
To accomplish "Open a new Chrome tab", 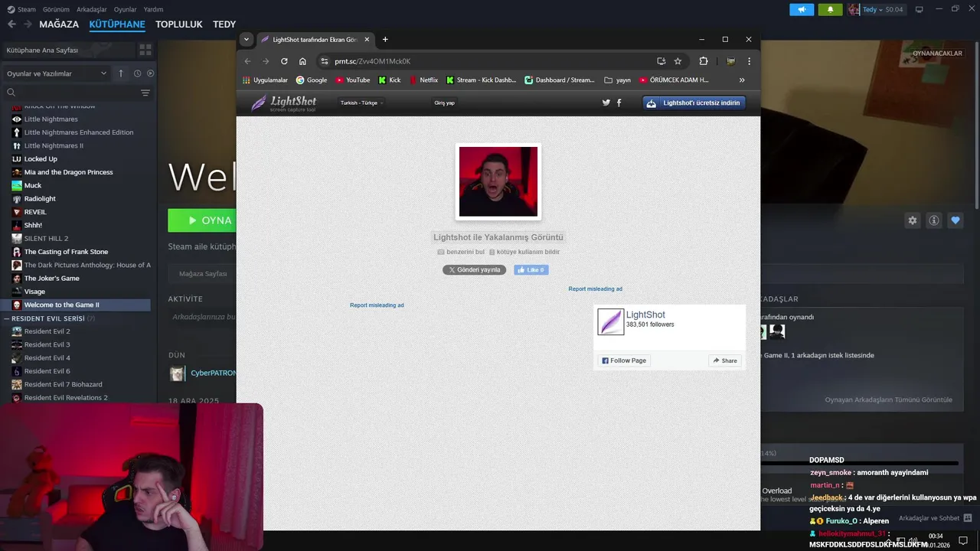I will [x=385, y=39].
